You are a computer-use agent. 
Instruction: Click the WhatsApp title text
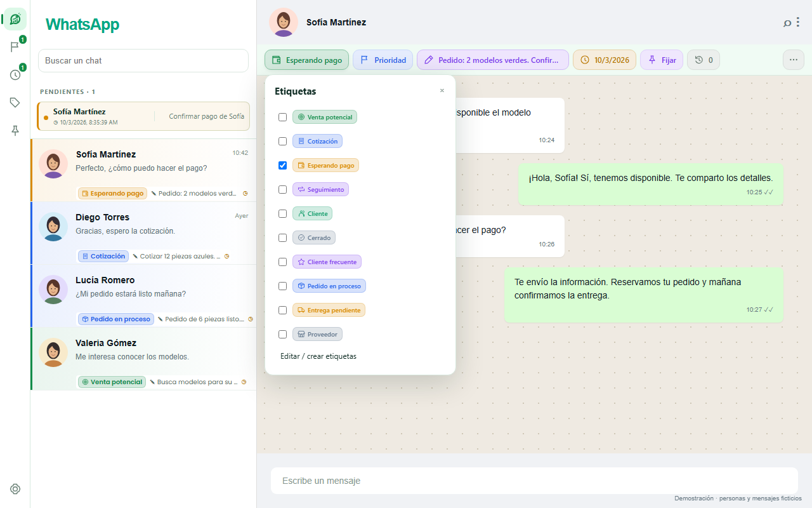point(82,24)
